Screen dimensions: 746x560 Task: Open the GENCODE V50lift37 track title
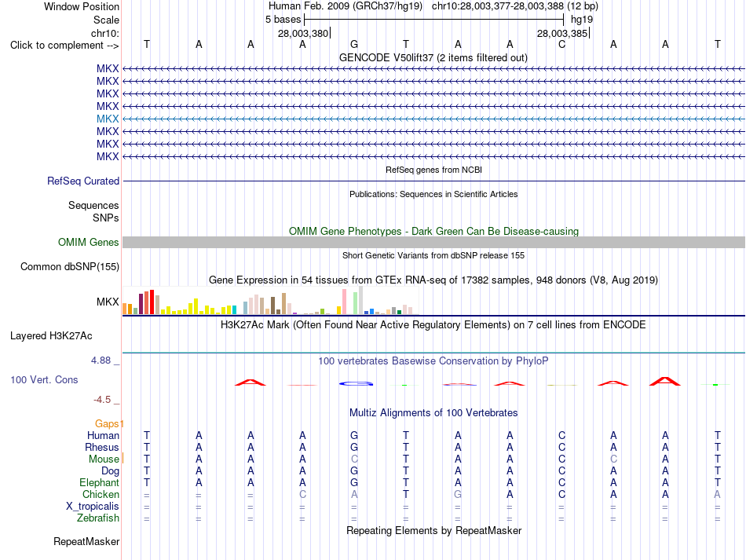tap(433, 57)
